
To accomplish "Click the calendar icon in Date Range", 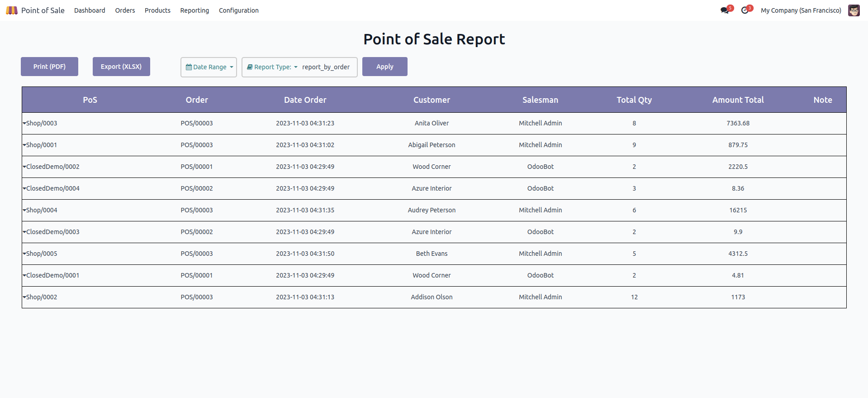I will click(x=189, y=67).
